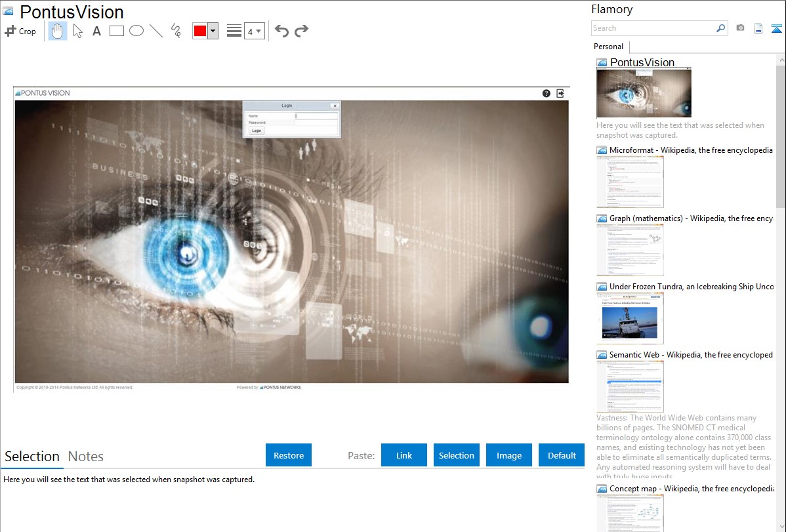Viewport: 786px width, 532px height.
Task: Click the help question mark icon in snapshot
Action: point(547,93)
